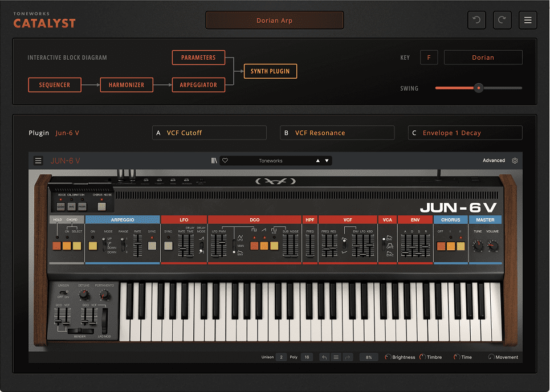
Task: Click the Time macro knob
Action: (x=457, y=357)
